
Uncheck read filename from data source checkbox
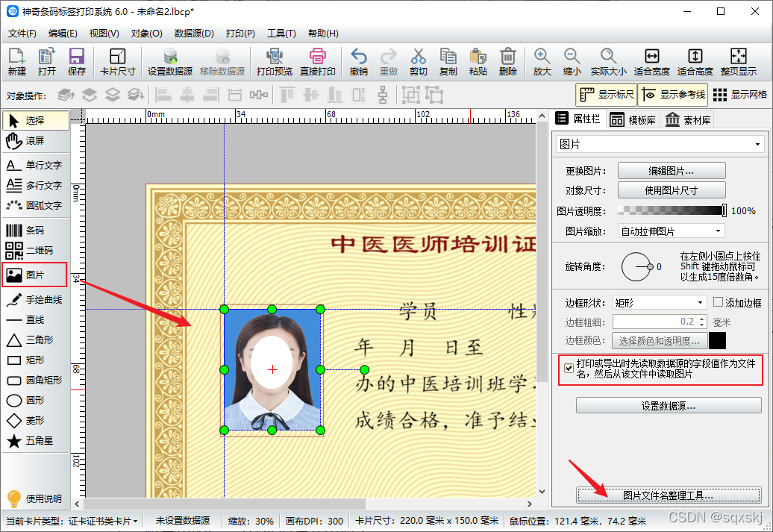click(569, 369)
